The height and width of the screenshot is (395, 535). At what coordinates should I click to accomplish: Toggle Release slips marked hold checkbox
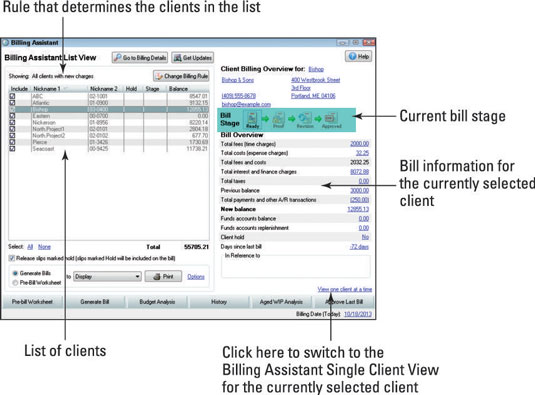point(12,258)
